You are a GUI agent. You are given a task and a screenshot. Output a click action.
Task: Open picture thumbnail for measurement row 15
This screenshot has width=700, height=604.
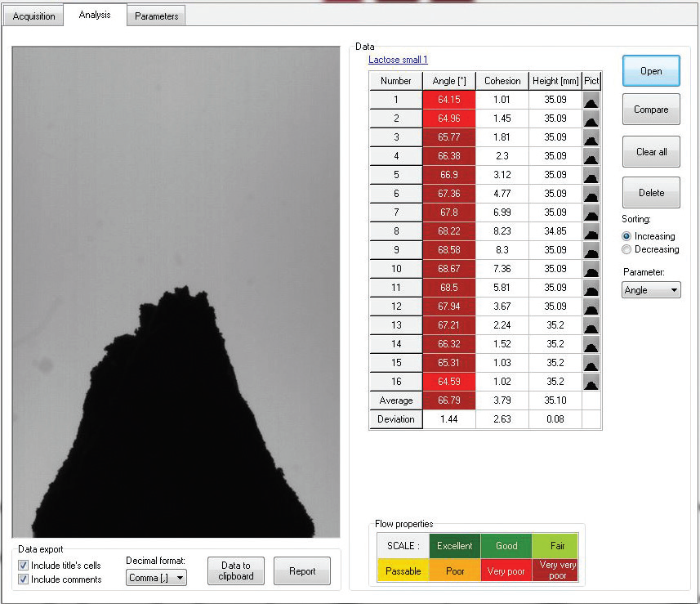click(591, 362)
